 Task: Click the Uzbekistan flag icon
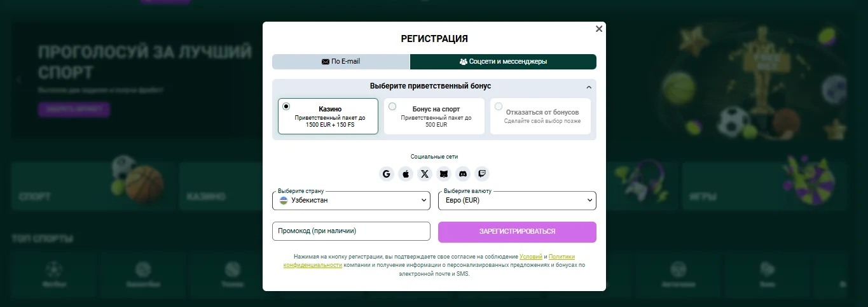[284, 201]
